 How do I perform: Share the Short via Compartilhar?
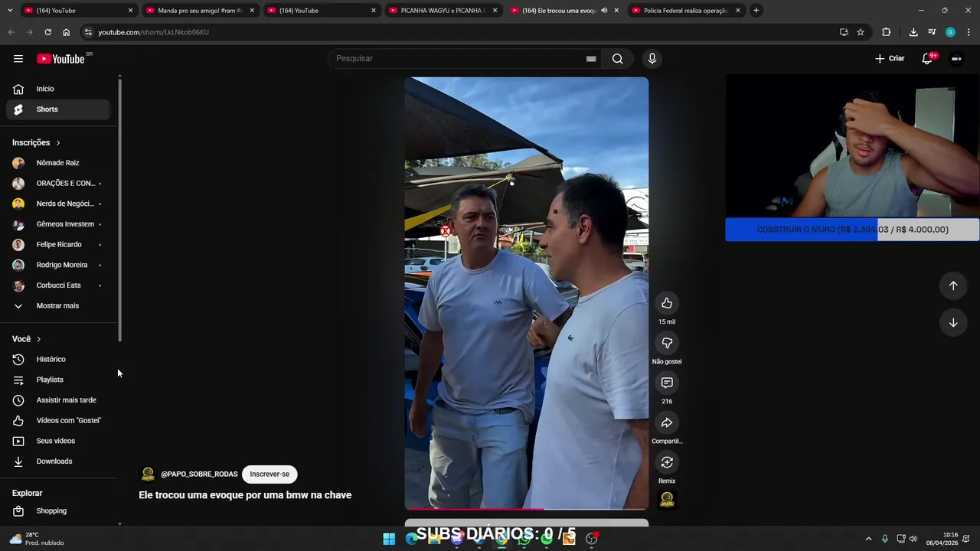pyautogui.click(x=667, y=422)
